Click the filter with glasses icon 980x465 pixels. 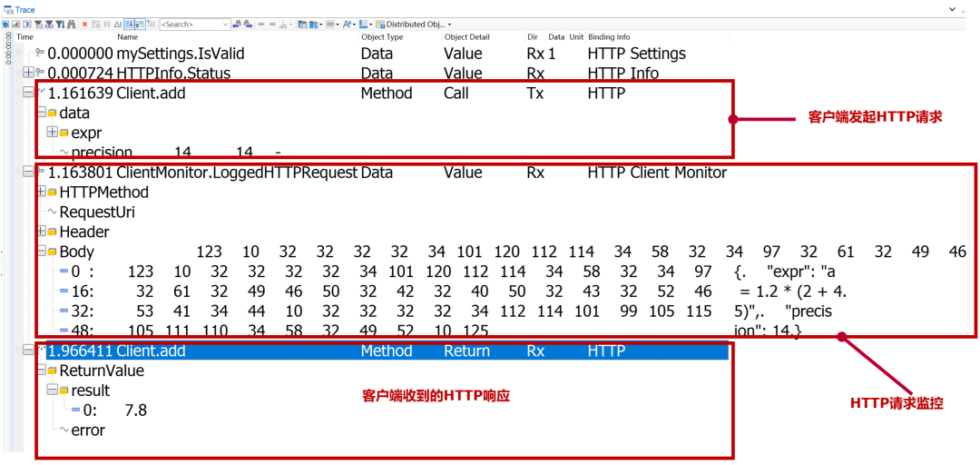click(x=49, y=25)
